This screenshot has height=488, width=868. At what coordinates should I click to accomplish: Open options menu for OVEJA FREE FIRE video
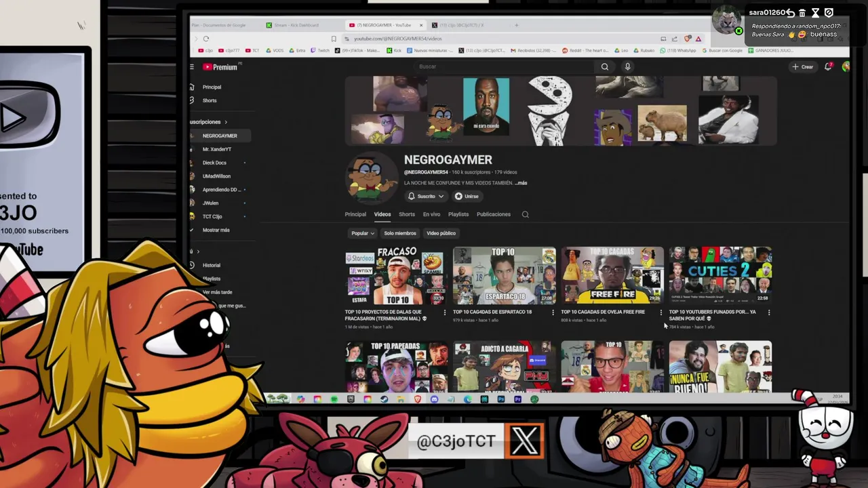coord(661,312)
